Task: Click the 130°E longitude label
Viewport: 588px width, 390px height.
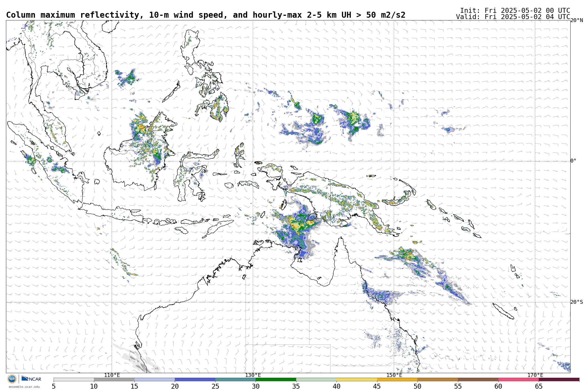Action: point(253,375)
